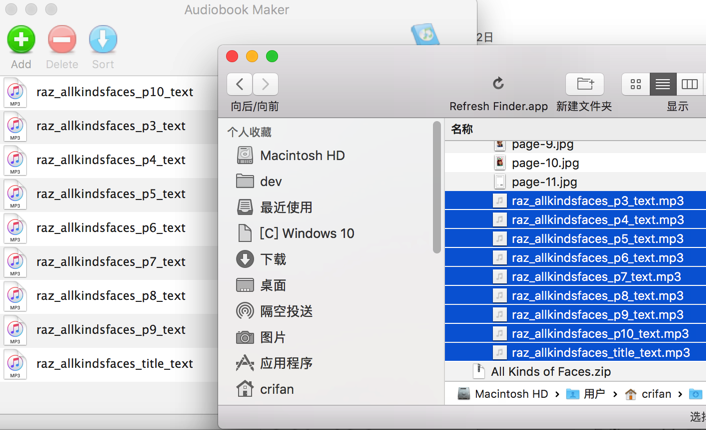
Task: Select page-11.jpg in the Finder list
Action: (575, 182)
